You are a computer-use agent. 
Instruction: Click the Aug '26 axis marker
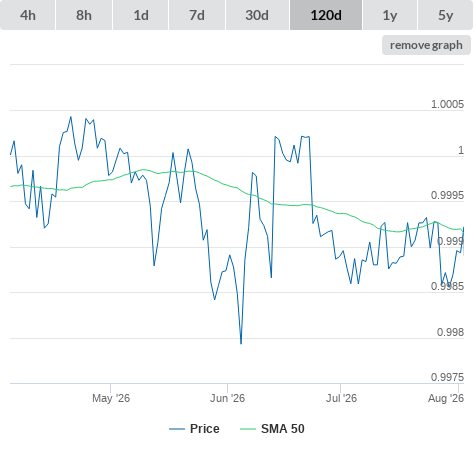point(446,398)
